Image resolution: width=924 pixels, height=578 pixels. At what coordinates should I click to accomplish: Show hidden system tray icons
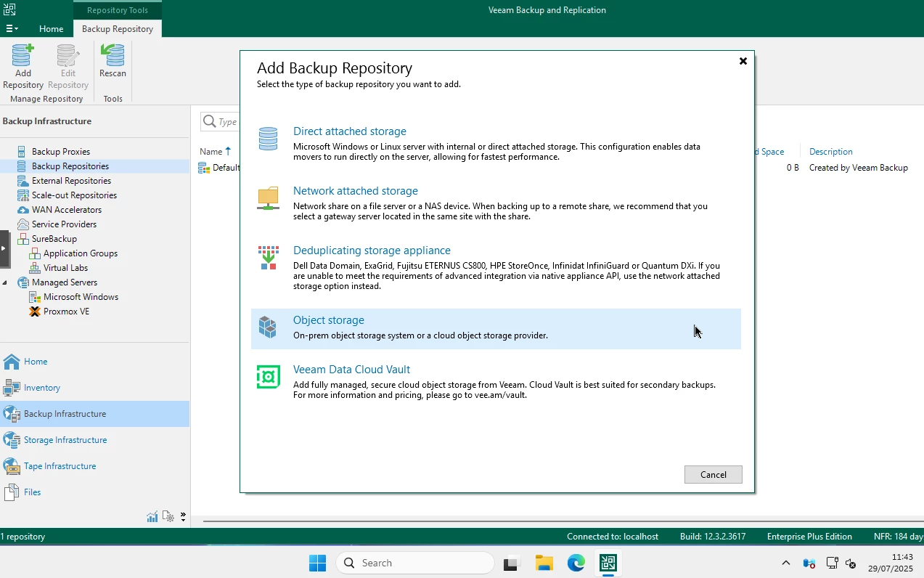pyautogui.click(x=786, y=563)
